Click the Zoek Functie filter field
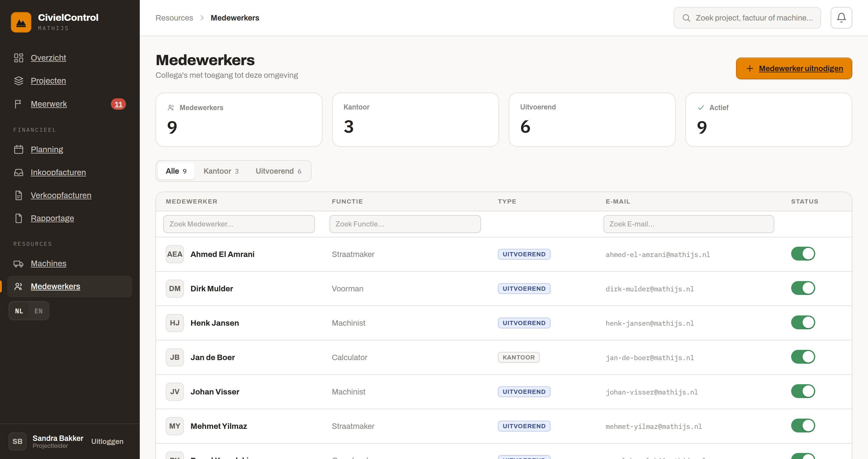The width and height of the screenshot is (868, 459). [x=405, y=224]
